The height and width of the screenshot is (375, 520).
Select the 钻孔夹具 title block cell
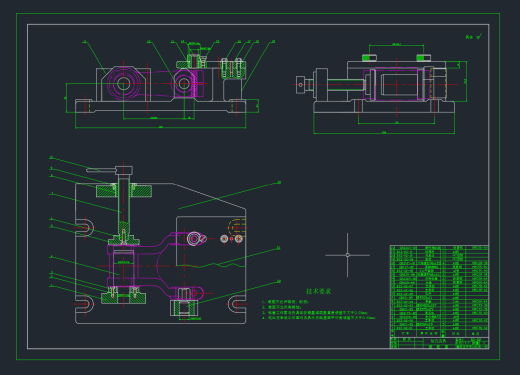tap(438, 341)
